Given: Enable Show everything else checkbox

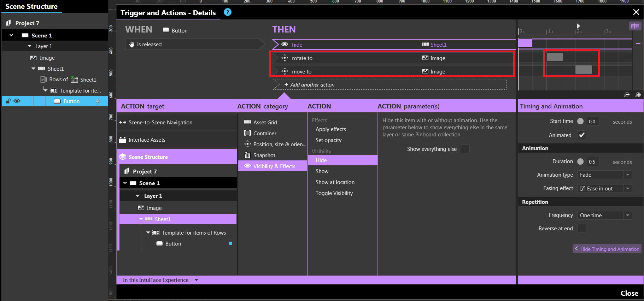Looking at the screenshot, I should [465, 149].
